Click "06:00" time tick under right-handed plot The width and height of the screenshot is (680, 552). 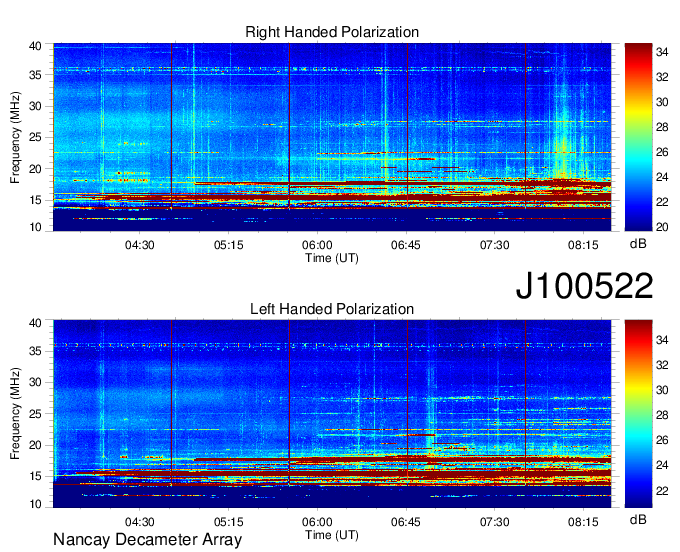317,245
